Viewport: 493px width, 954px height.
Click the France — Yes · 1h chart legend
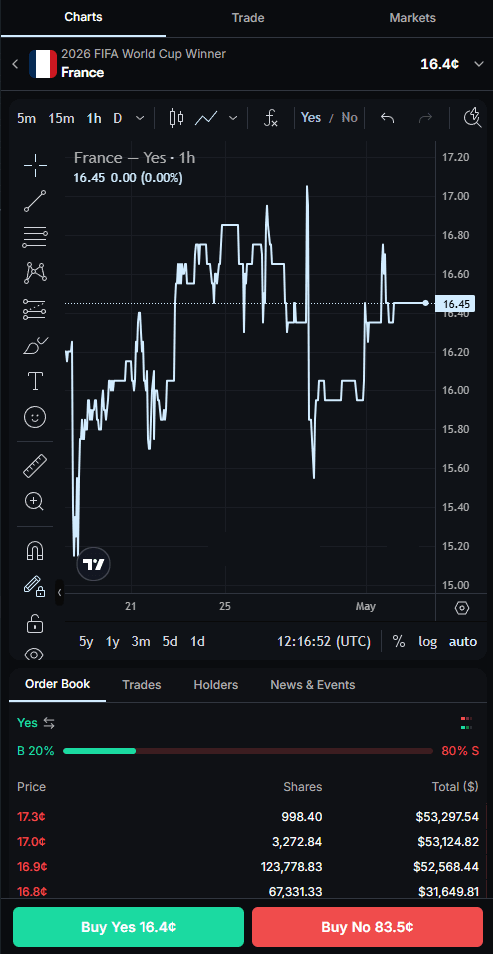pos(135,158)
